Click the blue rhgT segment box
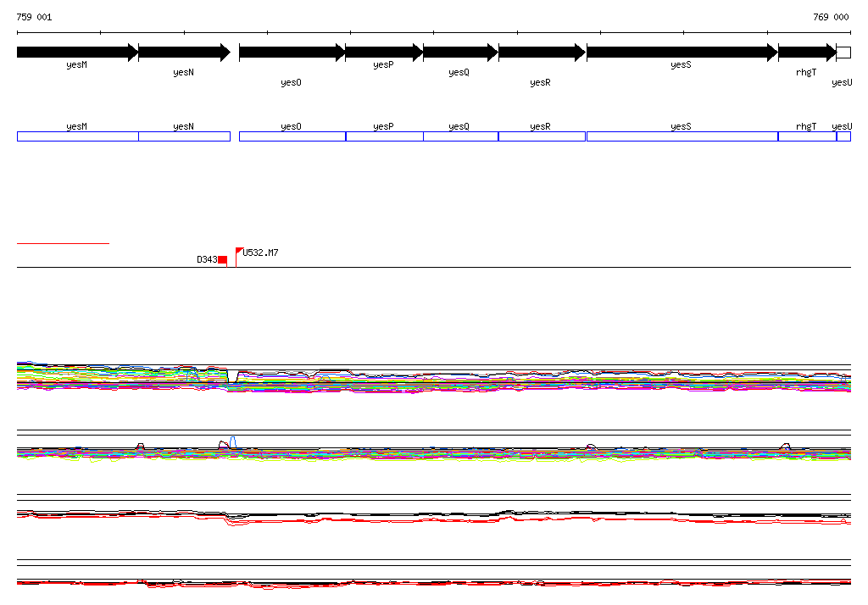The height and width of the screenshot is (605, 868). 807,136
